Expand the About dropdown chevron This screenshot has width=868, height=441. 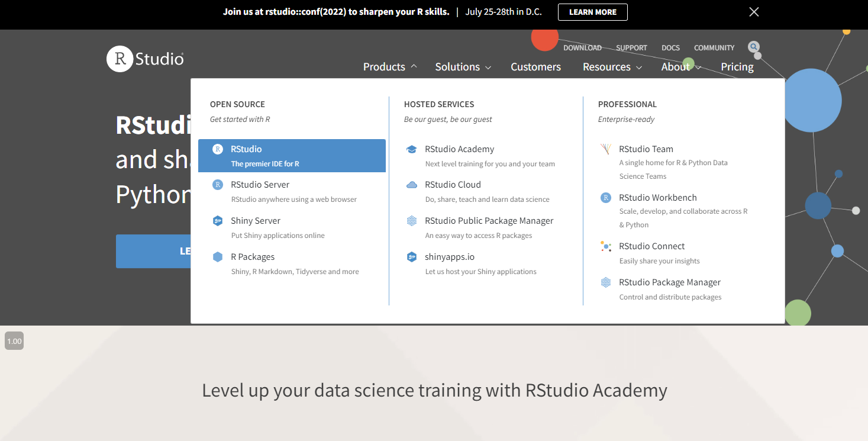pos(698,67)
